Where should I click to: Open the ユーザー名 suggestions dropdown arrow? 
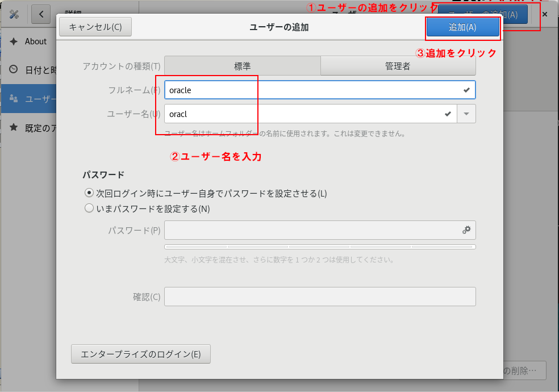(466, 114)
